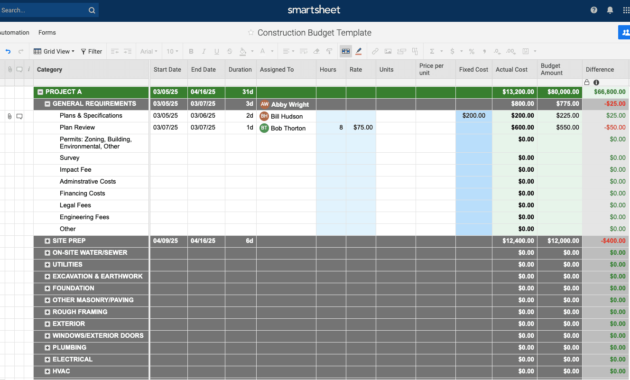The image size is (630, 380).
Task: Open the text font color picker
Action: point(262,51)
